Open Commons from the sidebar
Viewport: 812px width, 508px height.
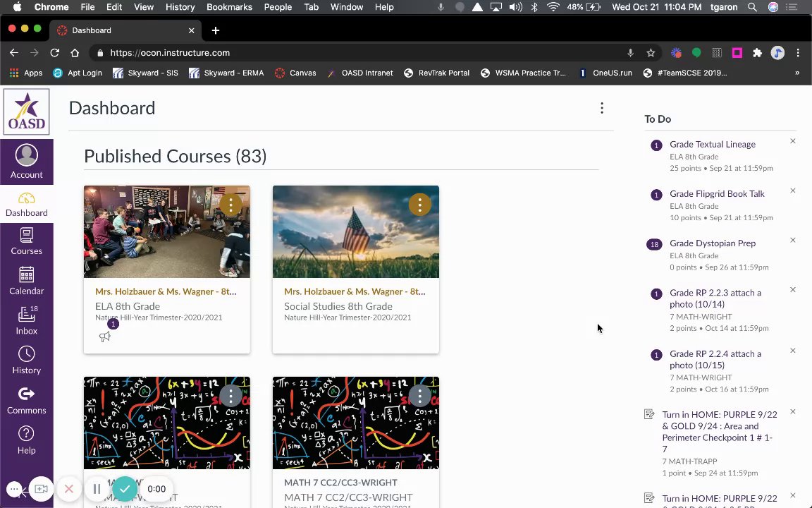[26, 400]
